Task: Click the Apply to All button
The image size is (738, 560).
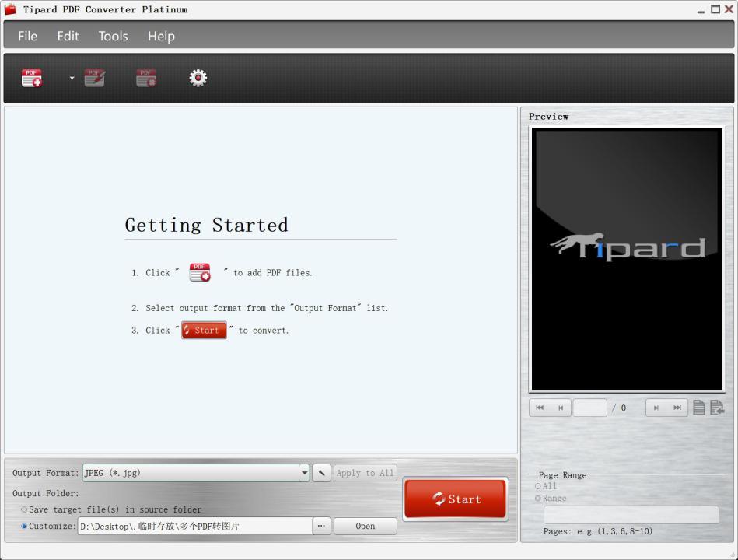Action: pos(366,473)
